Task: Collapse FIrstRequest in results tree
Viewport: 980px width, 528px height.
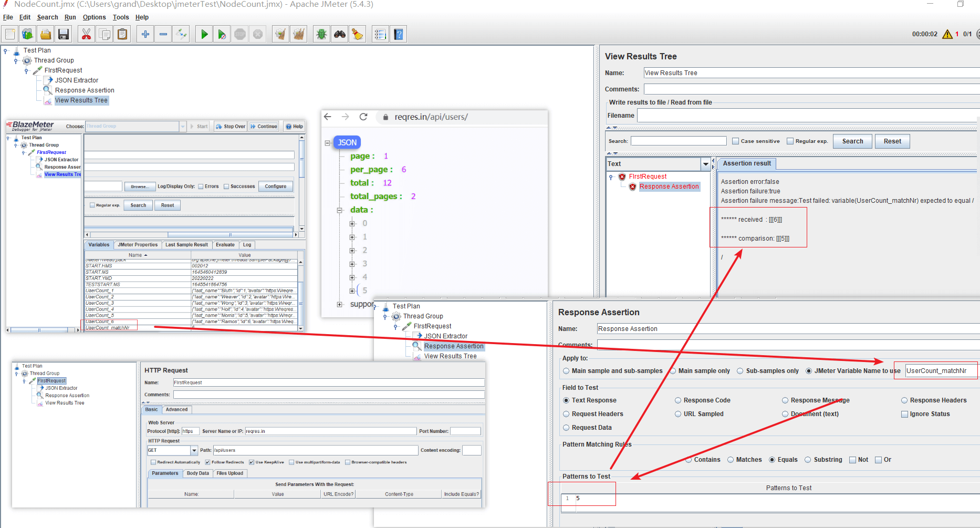Action: [x=611, y=177]
